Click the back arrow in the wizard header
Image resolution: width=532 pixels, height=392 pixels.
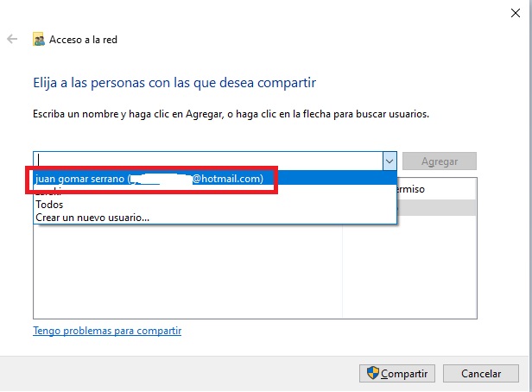pos(12,40)
